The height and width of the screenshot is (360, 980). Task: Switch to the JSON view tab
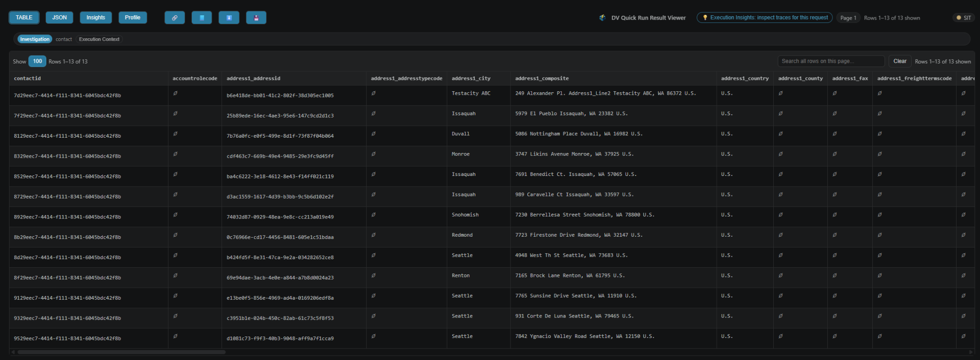pyautogui.click(x=59, y=18)
